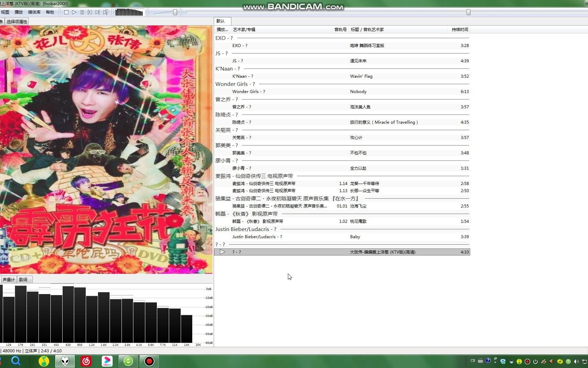This screenshot has height=368, width=588.
Task: Open QQ Music from the taskbar
Action: [44, 361]
